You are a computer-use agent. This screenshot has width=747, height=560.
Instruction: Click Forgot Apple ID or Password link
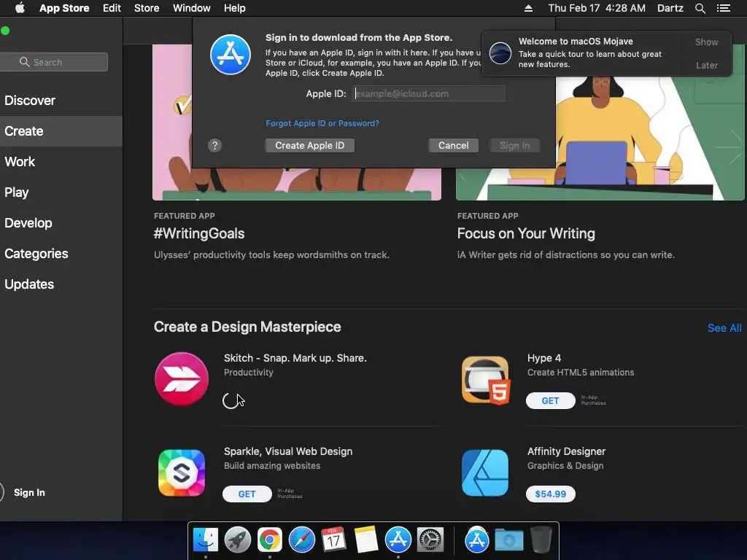322,123
